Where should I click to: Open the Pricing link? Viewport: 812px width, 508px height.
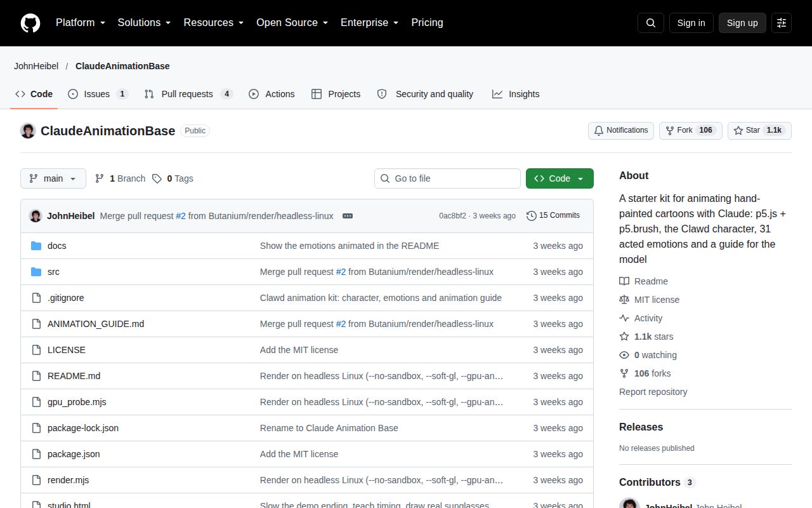(x=427, y=23)
